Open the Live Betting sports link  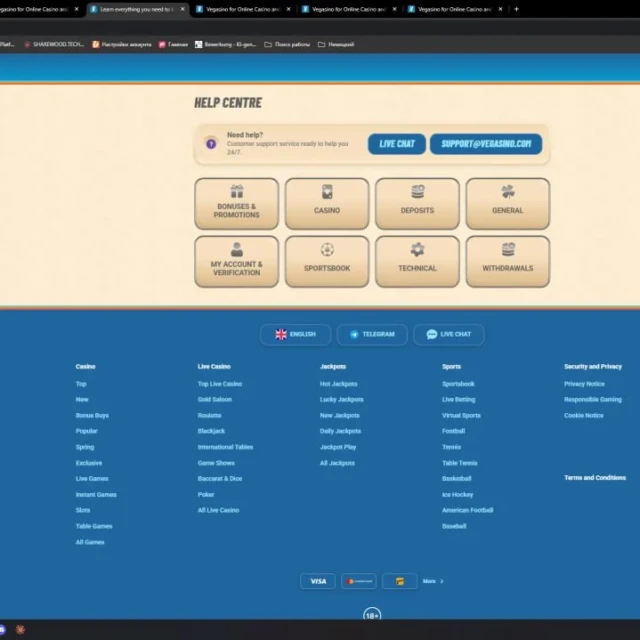click(459, 400)
